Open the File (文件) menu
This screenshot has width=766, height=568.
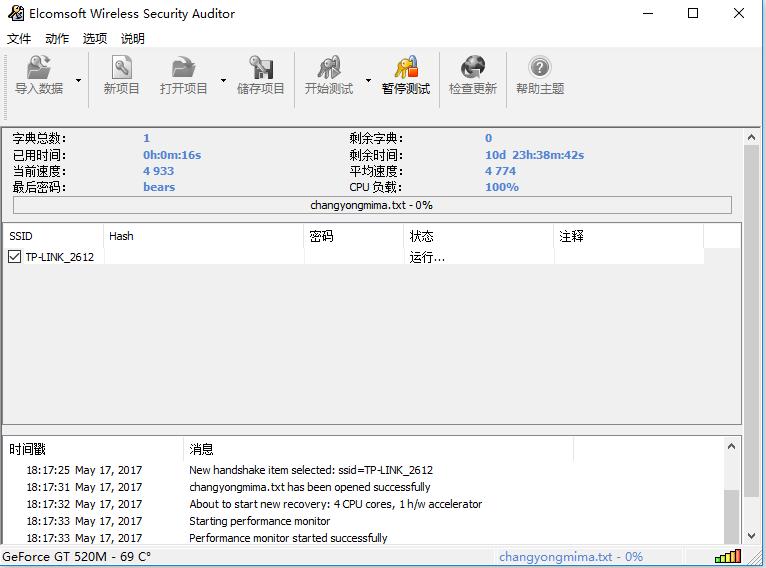point(19,39)
